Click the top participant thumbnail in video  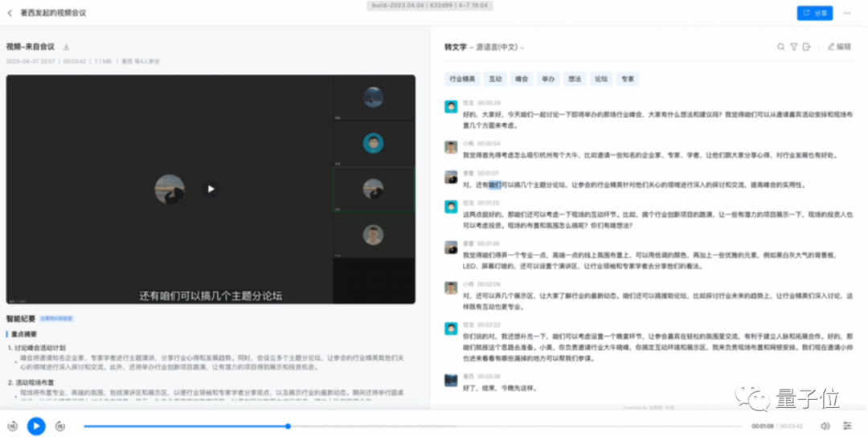tap(374, 98)
